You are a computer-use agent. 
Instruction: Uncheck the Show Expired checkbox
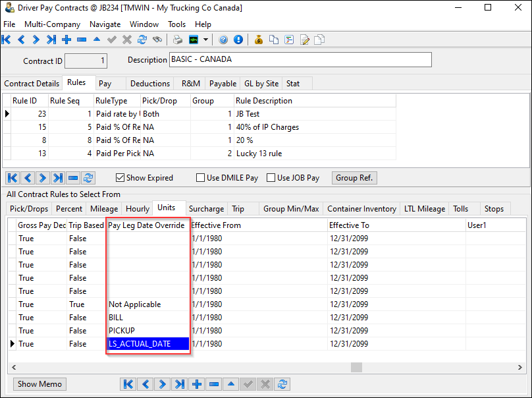coord(120,178)
